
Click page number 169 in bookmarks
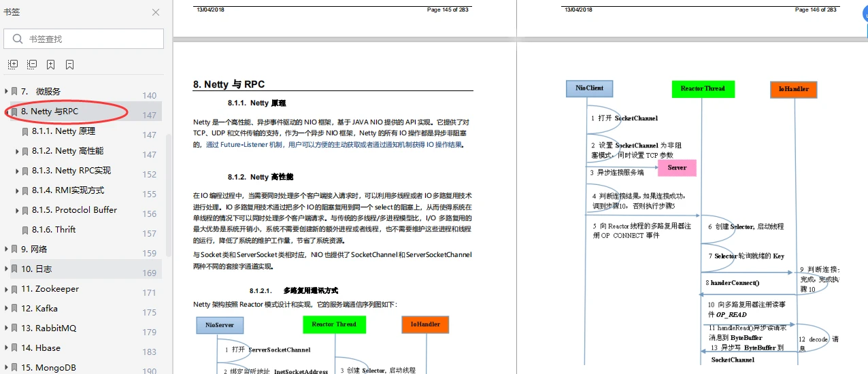pos(150,273)
